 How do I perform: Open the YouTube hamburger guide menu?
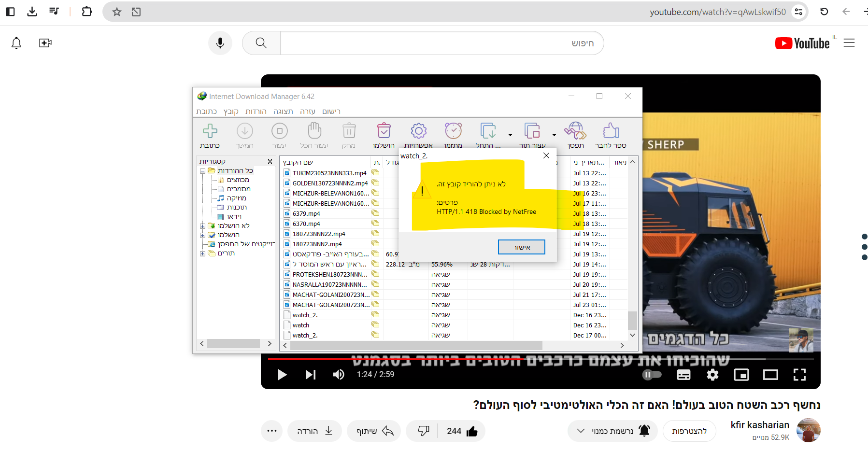pyautogui.click(x=849, y=43)
